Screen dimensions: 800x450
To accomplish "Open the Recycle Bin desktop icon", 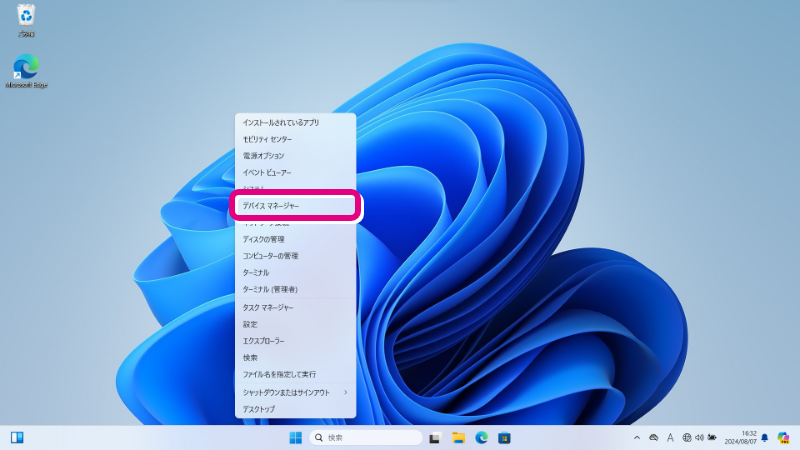I will click(26, 17).
